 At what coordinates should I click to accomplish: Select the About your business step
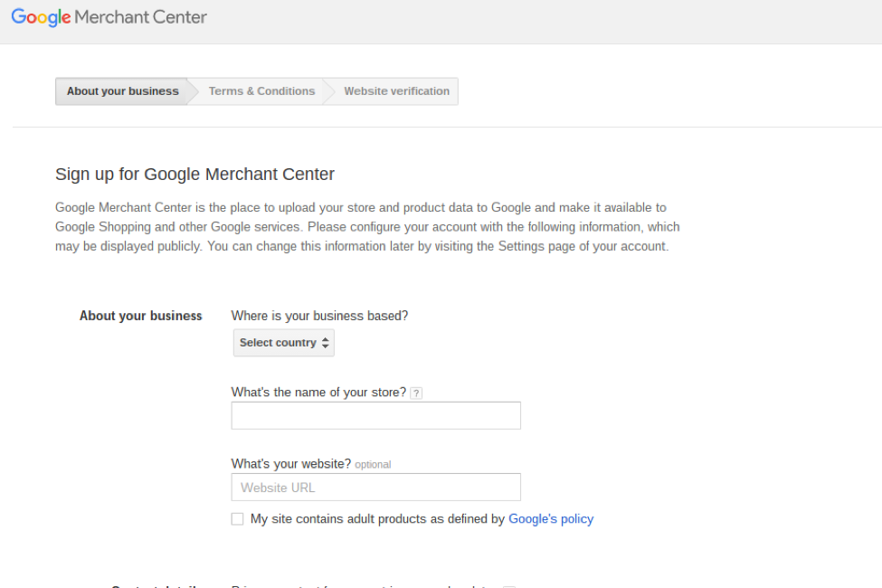coord(122,91)
